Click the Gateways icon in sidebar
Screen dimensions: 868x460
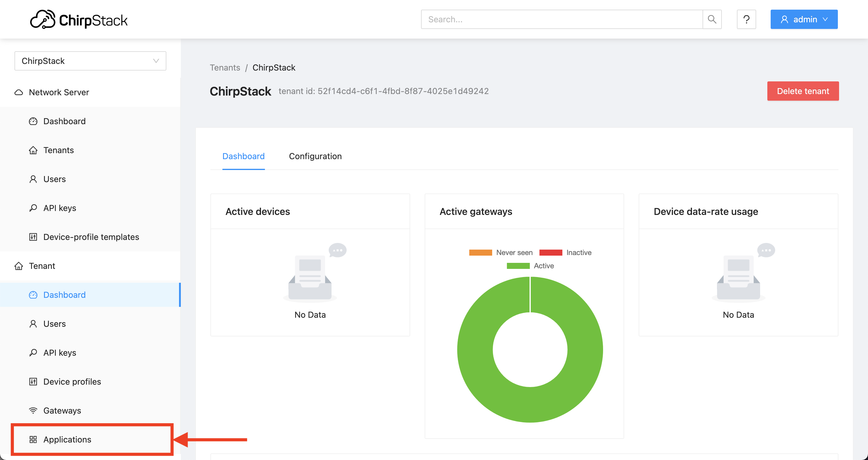click(x=33, y=410)
